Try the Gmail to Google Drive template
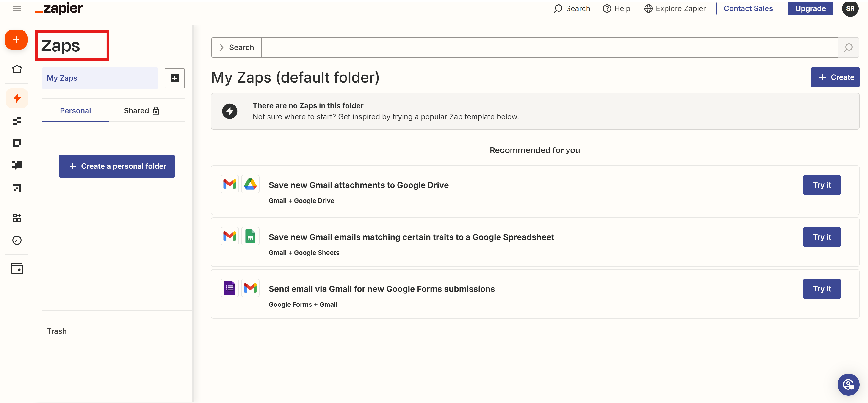The width and height of the screenshot is (868, 403). click(821, 185)
